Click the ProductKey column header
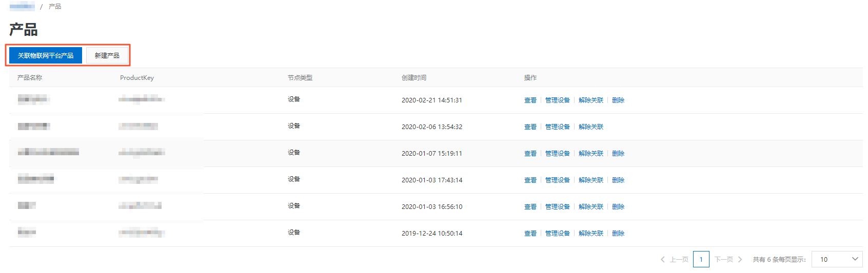This screenshot has width=868, height=273. click(x=137, y=78)
